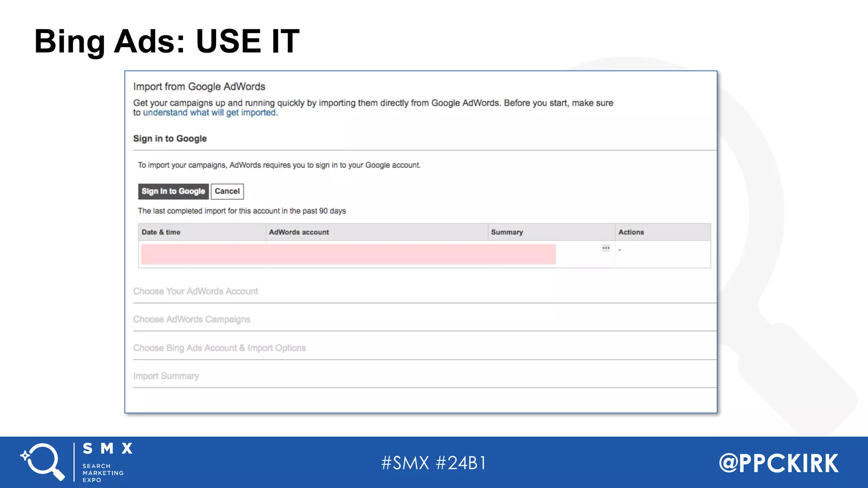This screenshot has width=868, height=488.
Task: Expand Choose AdWords Campaigns section
Action: tap(192, 319)
